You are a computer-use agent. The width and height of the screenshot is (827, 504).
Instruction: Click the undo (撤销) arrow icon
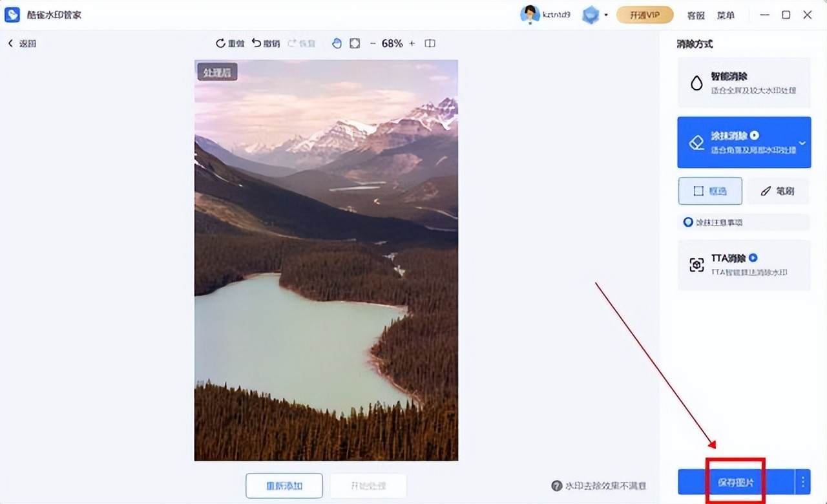(x=256, y=43)
